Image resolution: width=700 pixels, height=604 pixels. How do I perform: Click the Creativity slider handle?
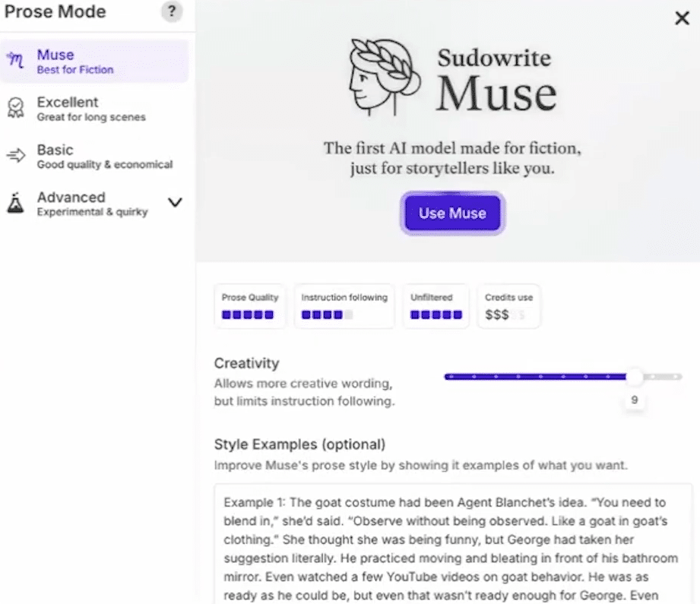(x=635, y=377)
